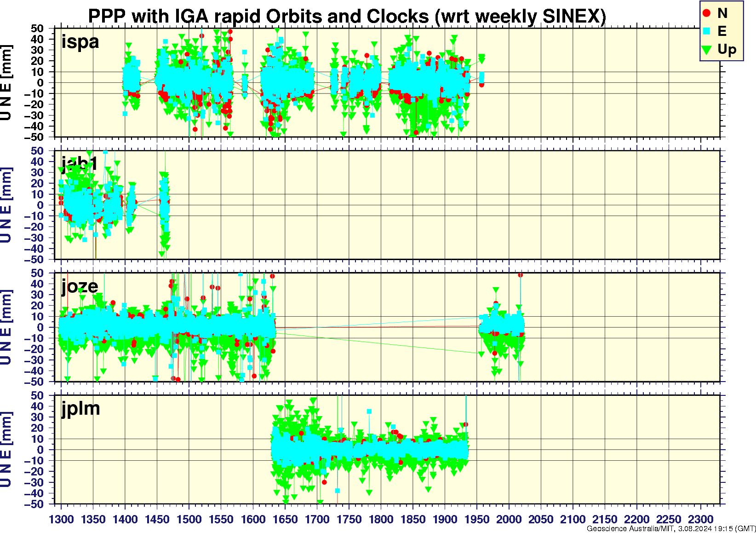Click the red N legend marker
This screenshot has height=533, width=756.
tap(707, 13)
